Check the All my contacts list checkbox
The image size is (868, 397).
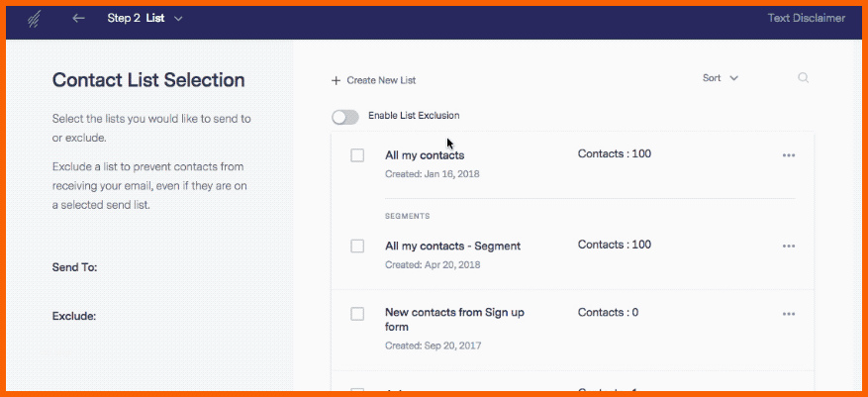tap(357, 155)
